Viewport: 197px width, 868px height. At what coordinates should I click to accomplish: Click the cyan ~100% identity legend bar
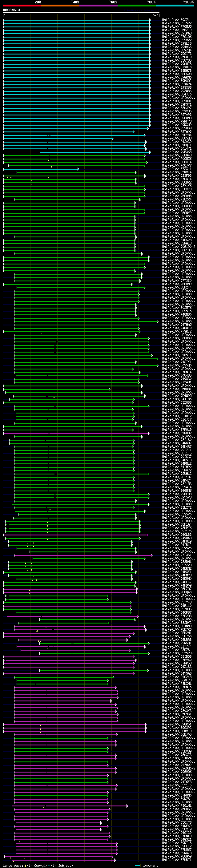coord(175,6)
